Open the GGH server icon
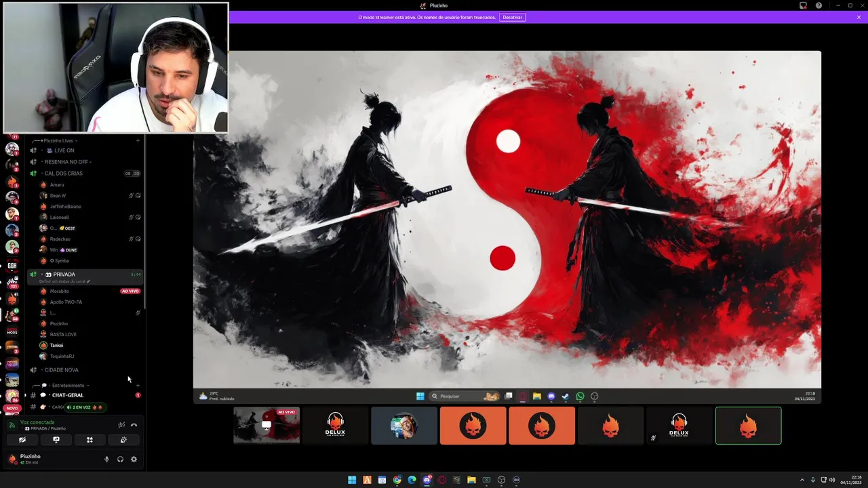868x488 pixels. 12,266
